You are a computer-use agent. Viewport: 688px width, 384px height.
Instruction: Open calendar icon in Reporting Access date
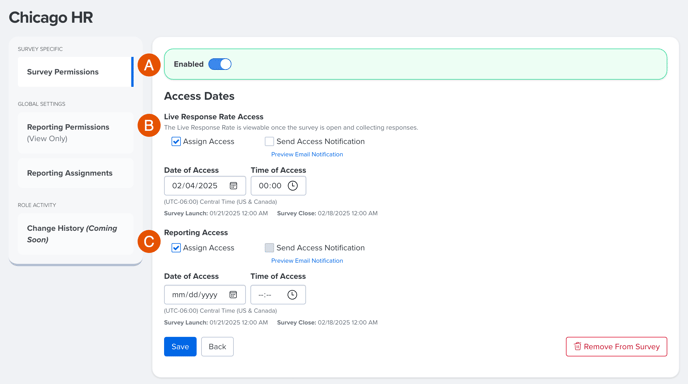[233, 294]
